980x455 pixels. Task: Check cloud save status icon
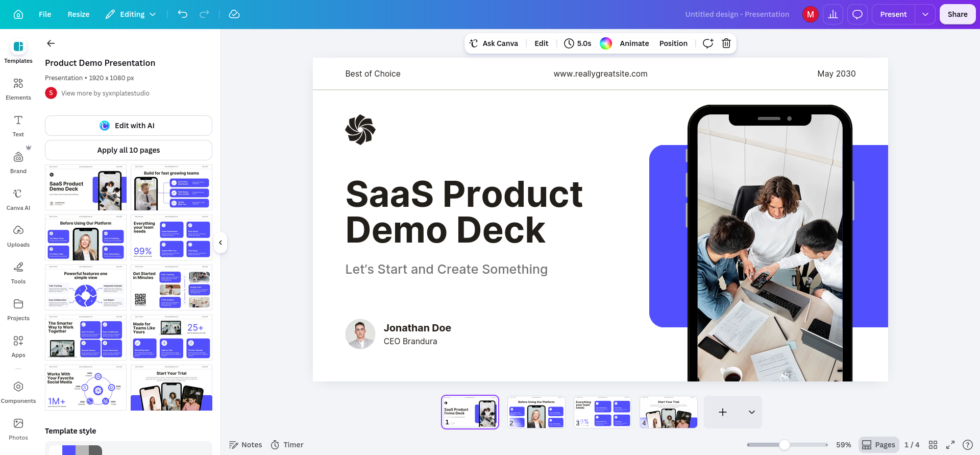point(234,14)
